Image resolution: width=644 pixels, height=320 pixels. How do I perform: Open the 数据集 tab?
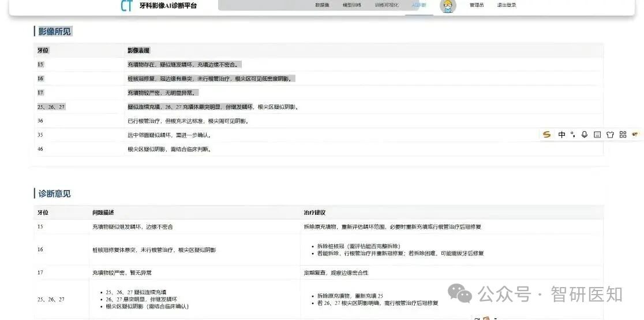click(322, 5)
